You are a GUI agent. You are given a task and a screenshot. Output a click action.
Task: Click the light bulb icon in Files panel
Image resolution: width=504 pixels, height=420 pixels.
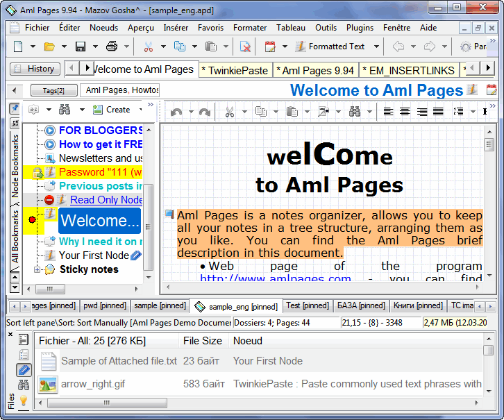24,401
